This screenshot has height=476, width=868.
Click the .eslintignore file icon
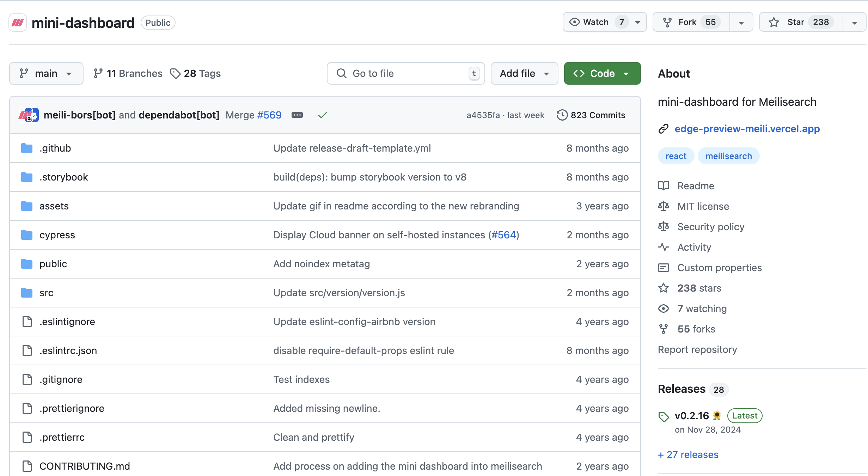27,322
